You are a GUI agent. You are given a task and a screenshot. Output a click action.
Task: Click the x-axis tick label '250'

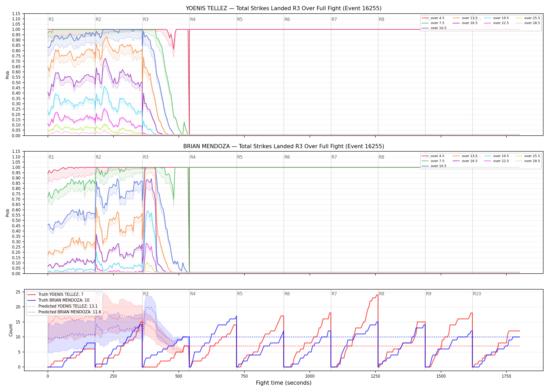[113, 376]
